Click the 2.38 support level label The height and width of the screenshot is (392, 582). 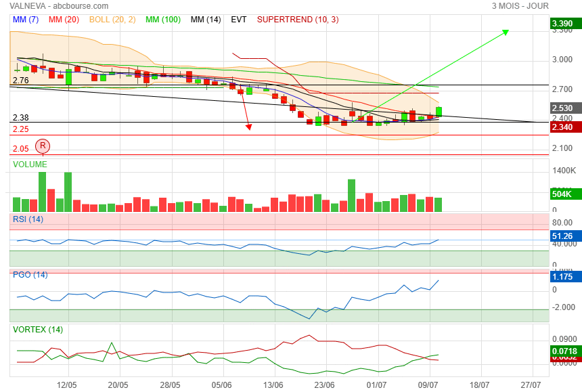click(x=21, y=118)
